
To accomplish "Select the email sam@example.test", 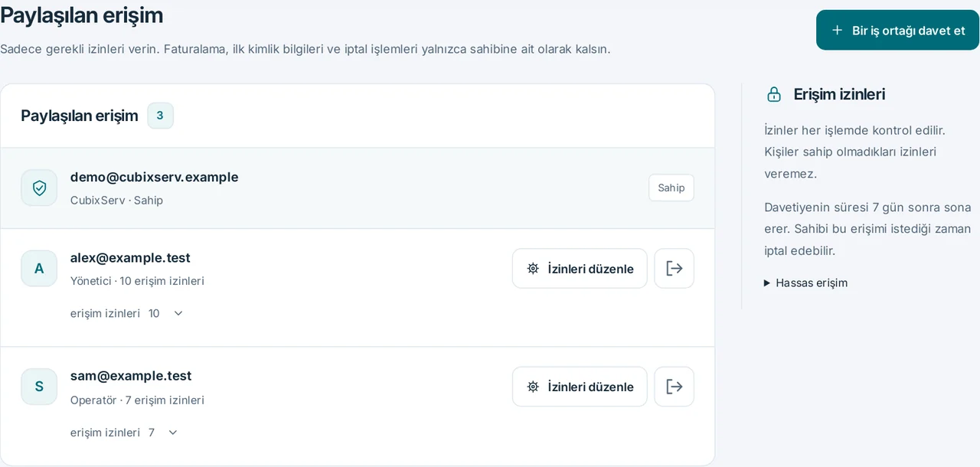I will (131, 376).
